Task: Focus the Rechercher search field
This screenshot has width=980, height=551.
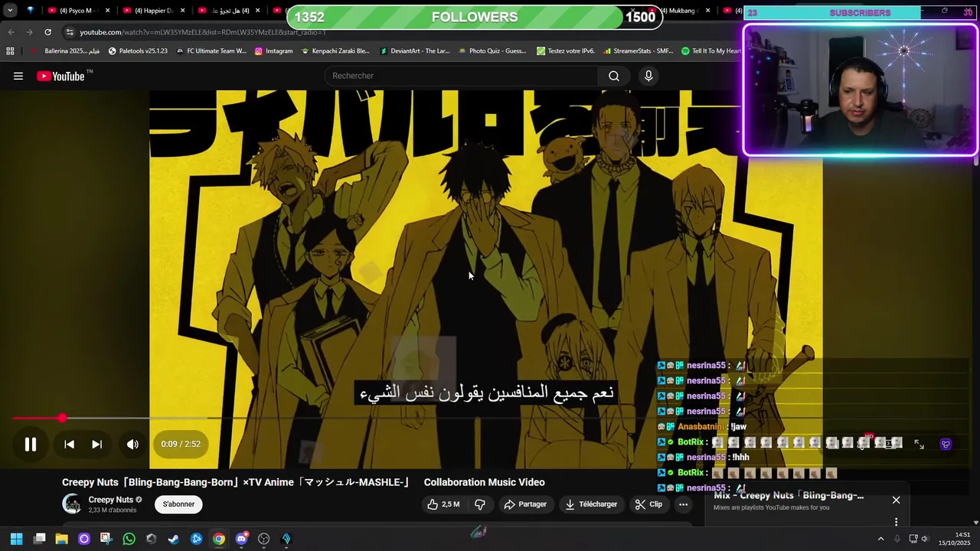Action: [461, 76]
